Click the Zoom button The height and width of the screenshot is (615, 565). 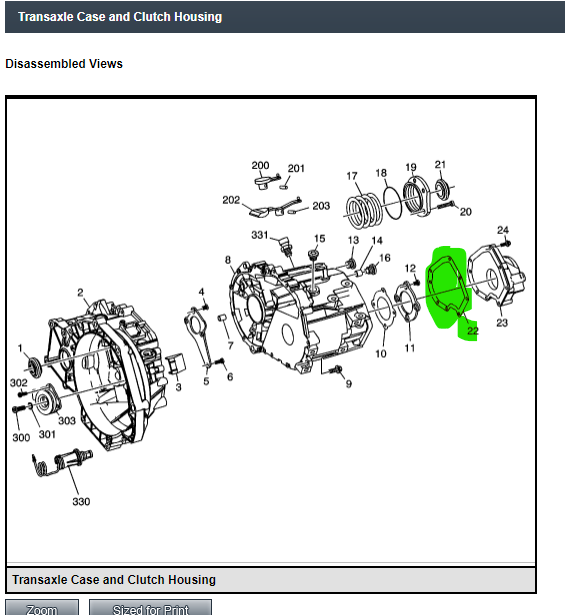pyautogui.click(x=42, y=608)
